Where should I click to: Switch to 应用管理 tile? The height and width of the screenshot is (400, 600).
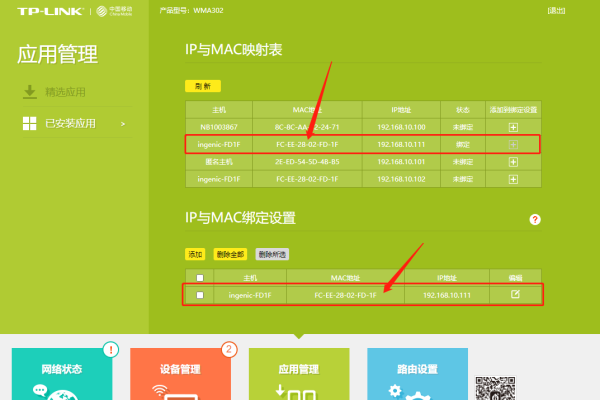299,374
